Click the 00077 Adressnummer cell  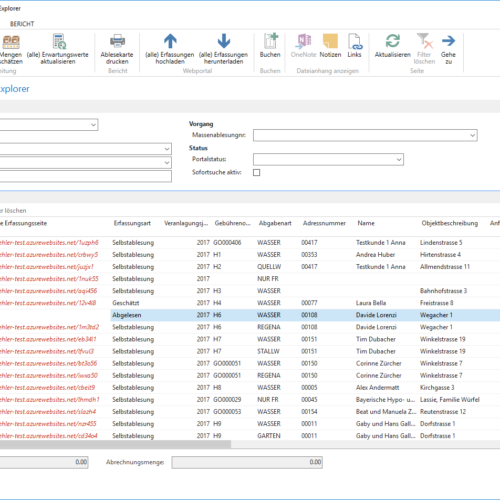point(309,303)
